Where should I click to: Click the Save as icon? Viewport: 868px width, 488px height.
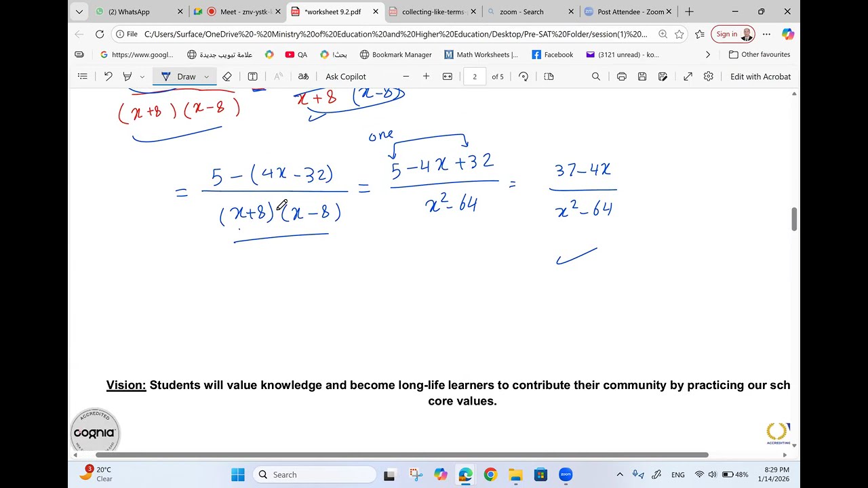(663, 77)
